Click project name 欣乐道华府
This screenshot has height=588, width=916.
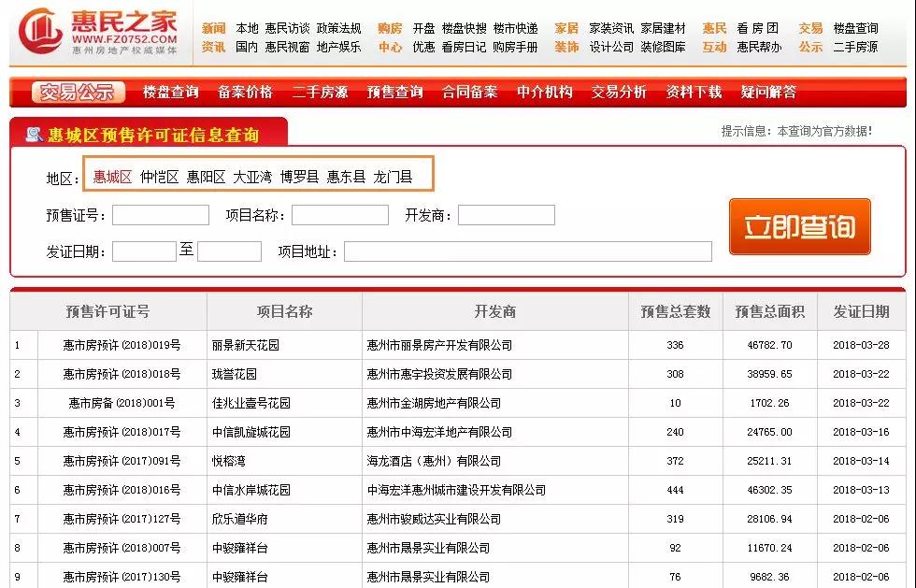pos(240,519)
